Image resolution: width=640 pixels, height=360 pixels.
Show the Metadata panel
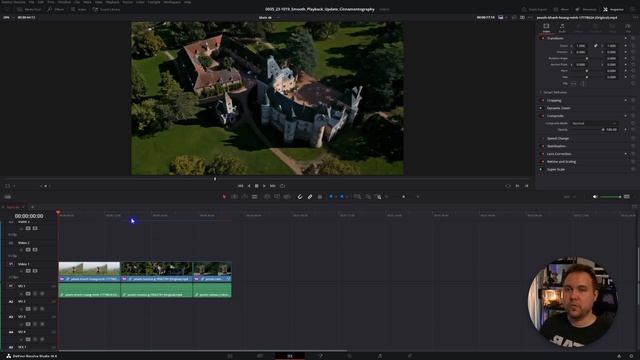pyautogui.click(x=586, y=9)
